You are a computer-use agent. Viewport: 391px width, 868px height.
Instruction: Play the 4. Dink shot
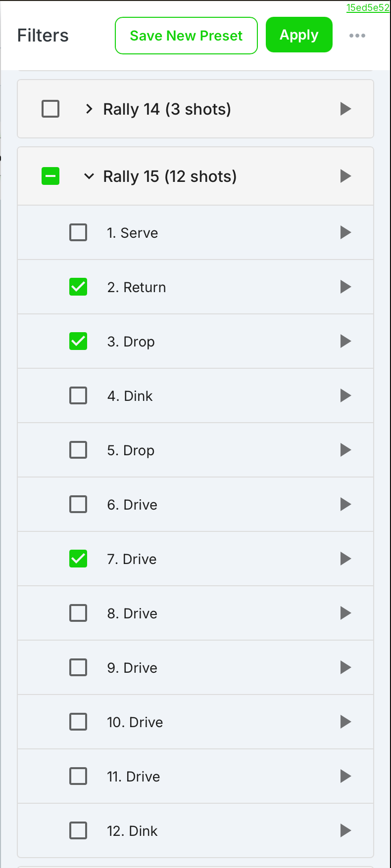pos(345,395)
